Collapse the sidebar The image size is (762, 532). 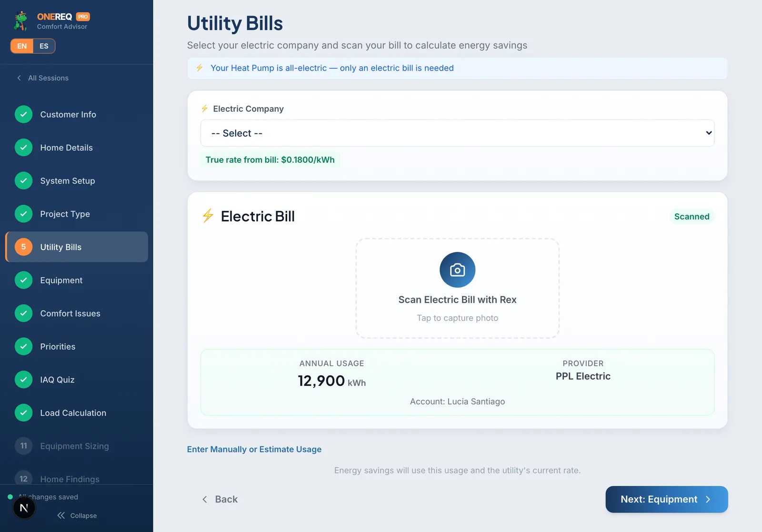[x=77, y=515]
